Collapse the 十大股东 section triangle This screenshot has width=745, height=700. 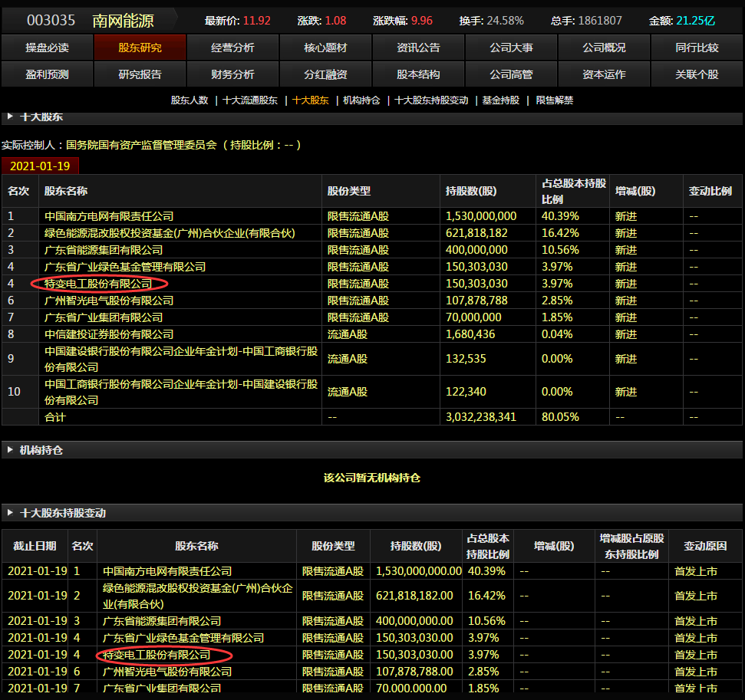(10, 117)
